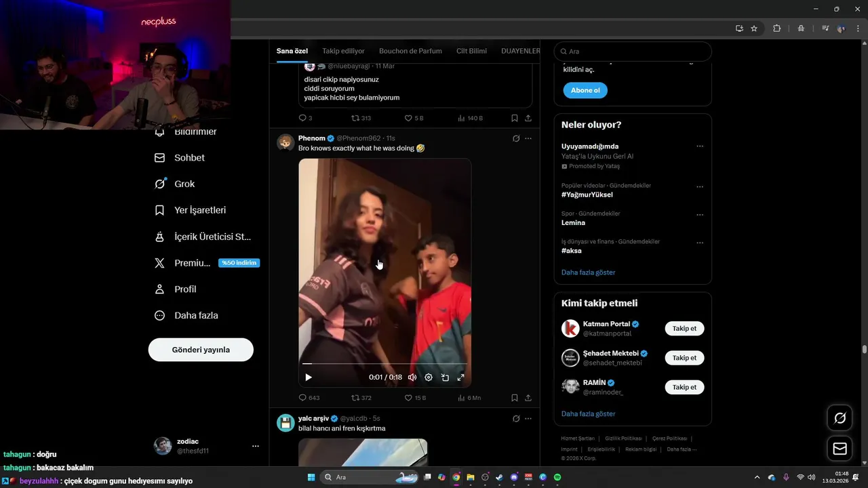868x488 pixels.
Task: Repost Phenom post with 372 reposts
Action: click(361, 398)
